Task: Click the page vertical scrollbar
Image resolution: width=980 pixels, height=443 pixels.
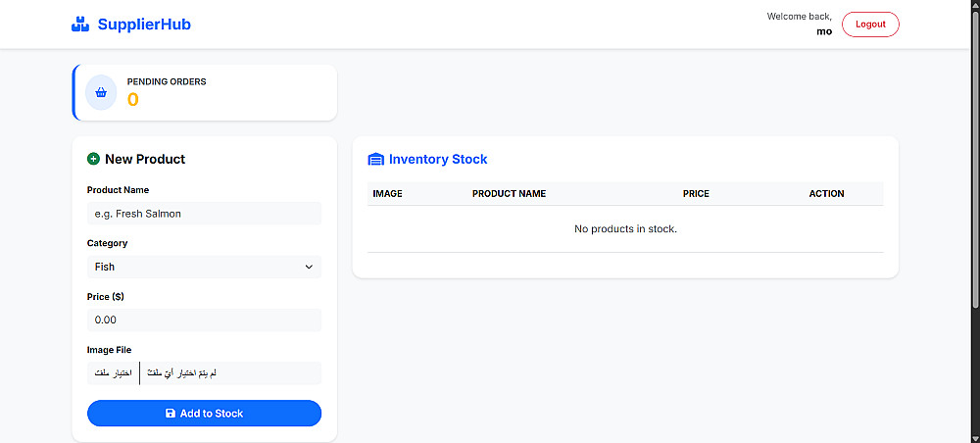Action: point(973,196)
